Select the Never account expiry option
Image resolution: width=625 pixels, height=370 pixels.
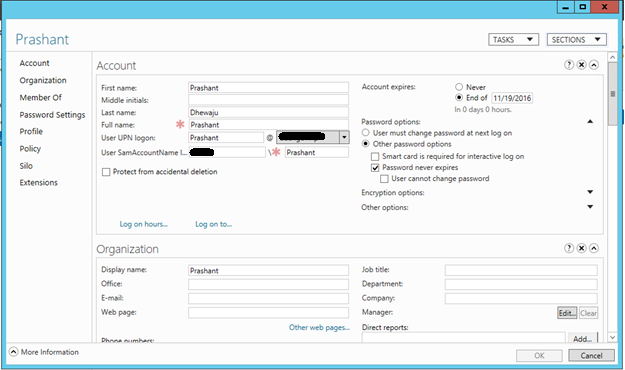pyautogui.click(x=459, y=87)
